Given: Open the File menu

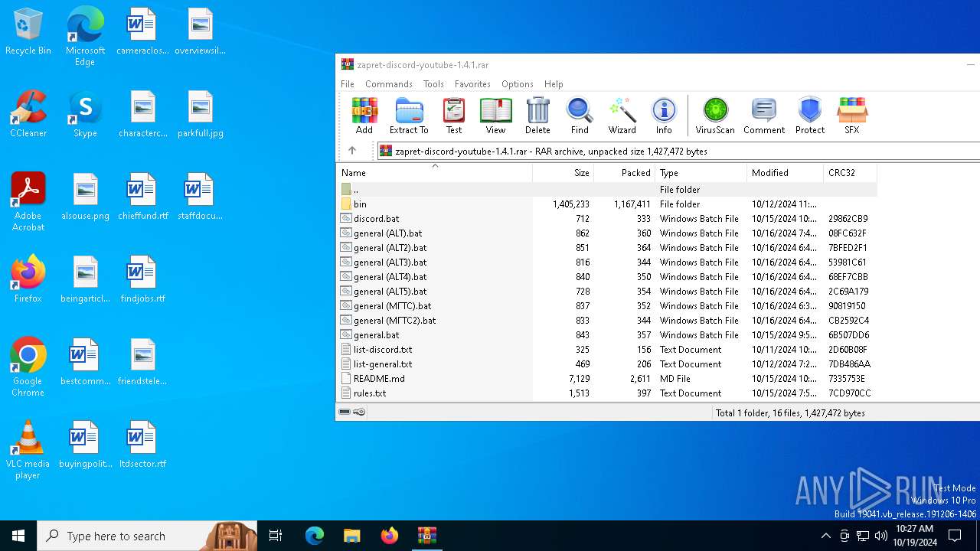Looking at the screenshot, I should [x=348, y=84].
